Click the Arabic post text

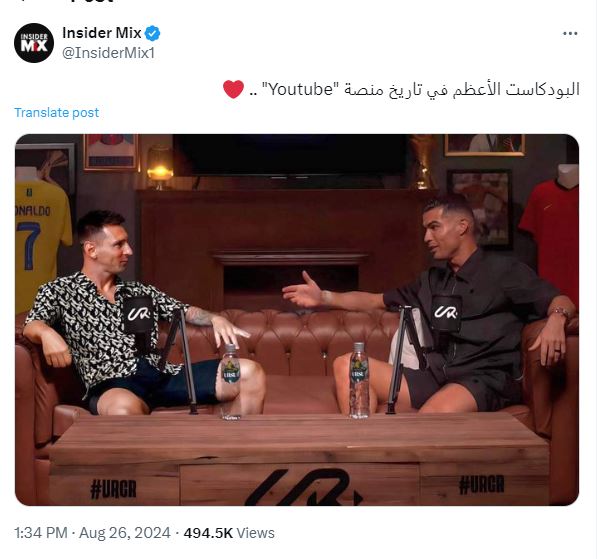click(x=414, y=89)
